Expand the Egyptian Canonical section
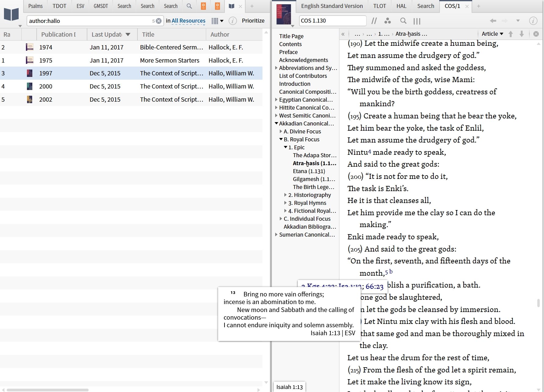The image size is (544, 392). pos(276,100)
